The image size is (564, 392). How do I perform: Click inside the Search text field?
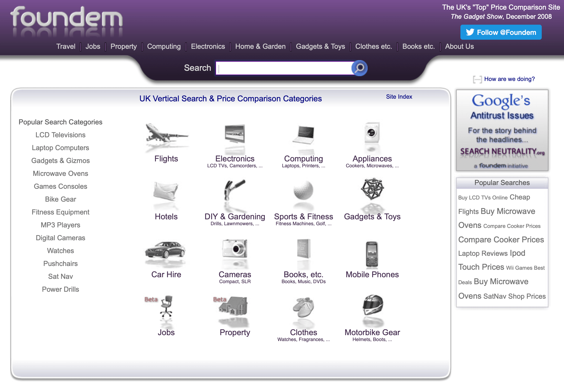[284, 68]
